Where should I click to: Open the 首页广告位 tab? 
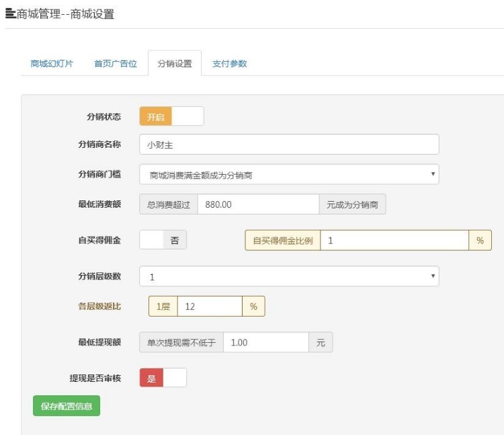click(115, 64)
